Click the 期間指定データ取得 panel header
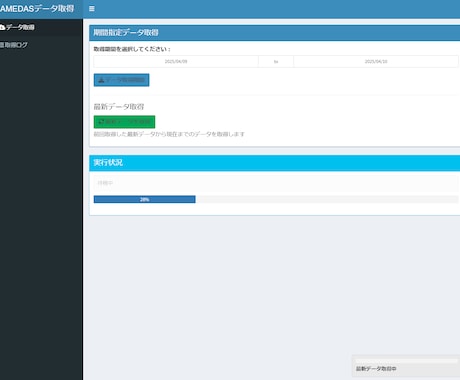Viewport: 460px width, 380px height. coord(275,33)
